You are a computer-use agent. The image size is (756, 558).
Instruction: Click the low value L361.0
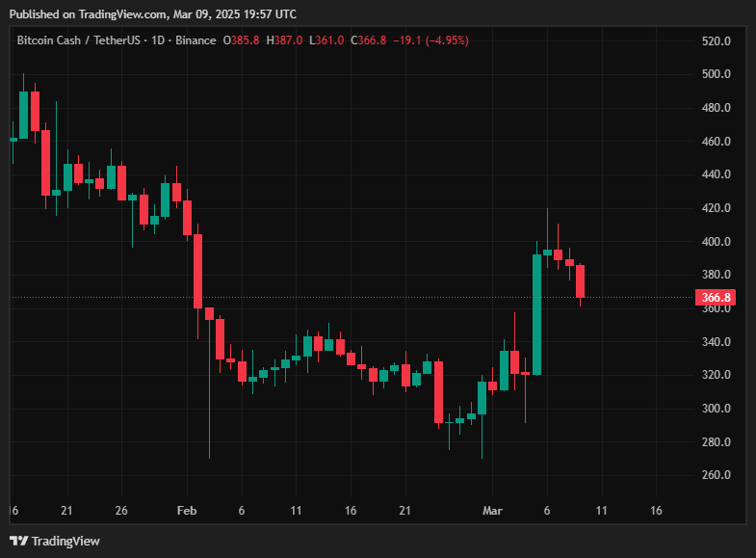(326, 40)
